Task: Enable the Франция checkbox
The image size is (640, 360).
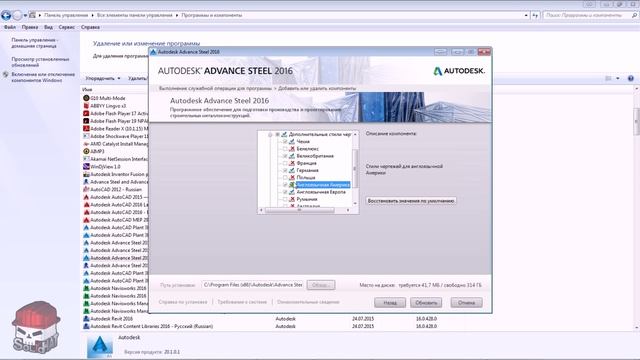Action: (285, 163)
